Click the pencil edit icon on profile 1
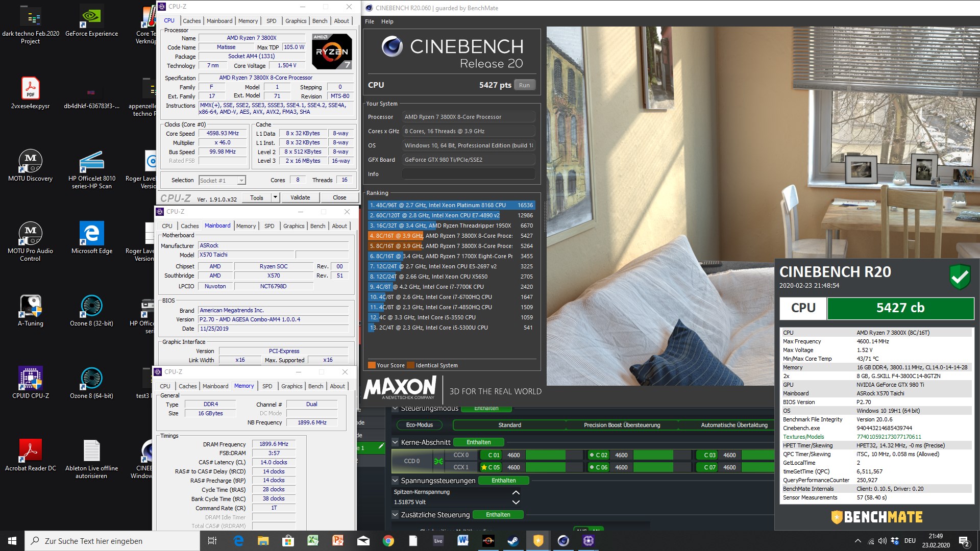The height and width of the screenshot is (551, 980). [381, 447]
